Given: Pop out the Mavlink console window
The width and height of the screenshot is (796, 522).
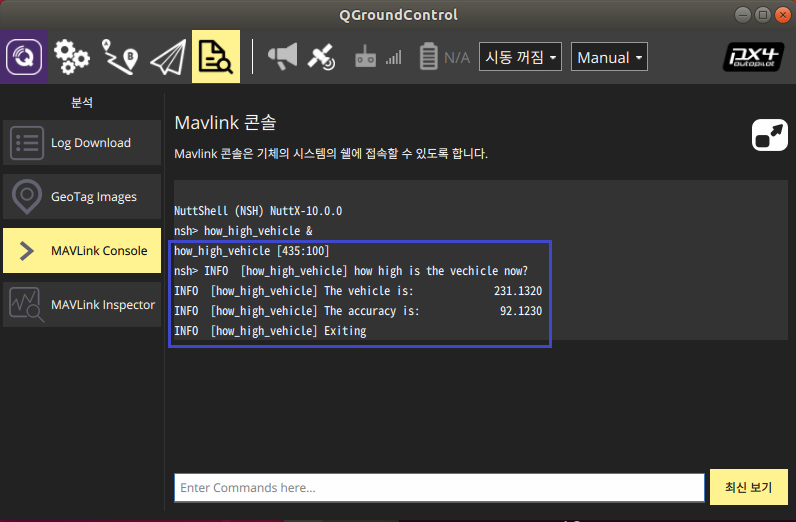Looking at the screenshot, I should [770, 135].
